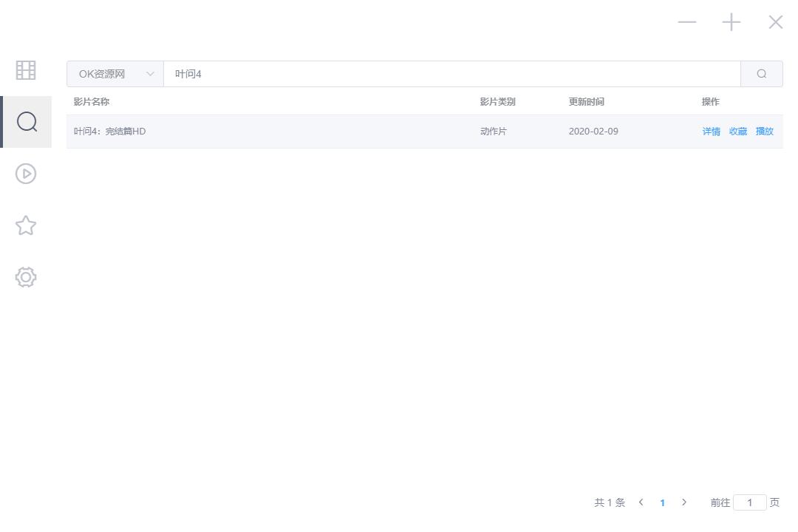Click the magnifier icon to search 叶问4

tap(761, 73)
